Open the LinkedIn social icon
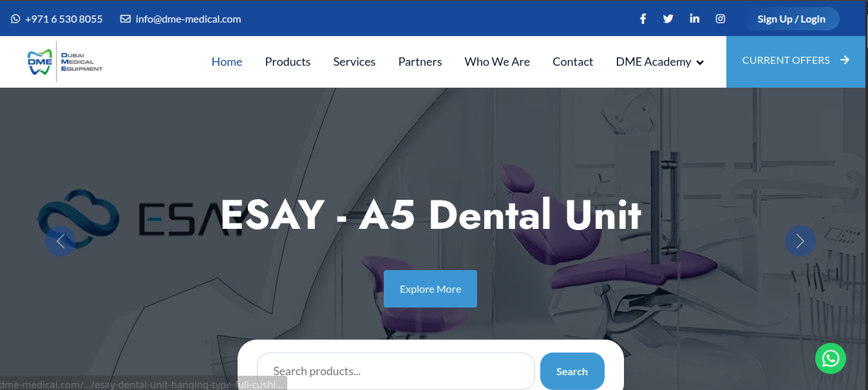The height and width of the screenshot is (390, 868). click(694, 19)
